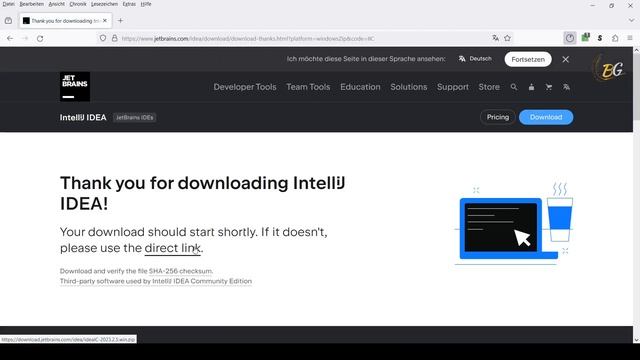Screen dimensions: 640x360
Task: Open Education nav menu
Action: coord(360,87)
